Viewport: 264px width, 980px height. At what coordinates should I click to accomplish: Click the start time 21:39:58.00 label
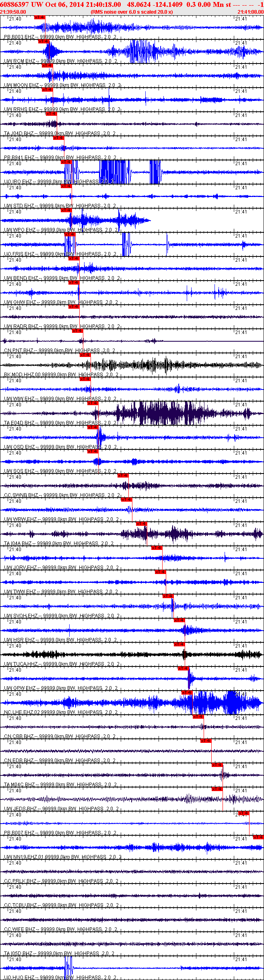[13, 12]
